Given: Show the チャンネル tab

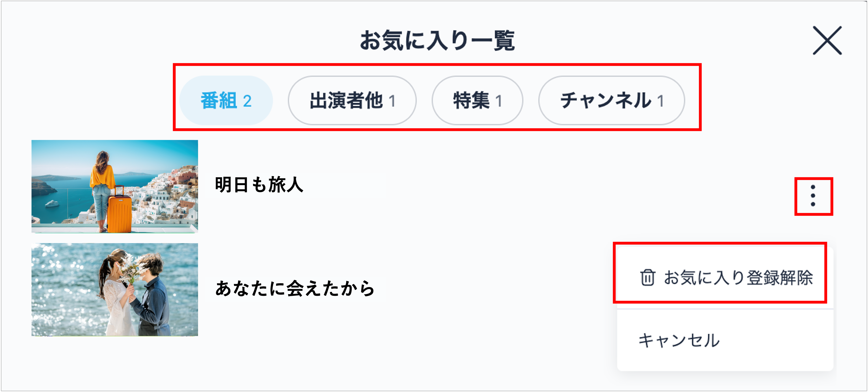Looking at the screenshot, I should pyautogui.click(x=611, y=101).
